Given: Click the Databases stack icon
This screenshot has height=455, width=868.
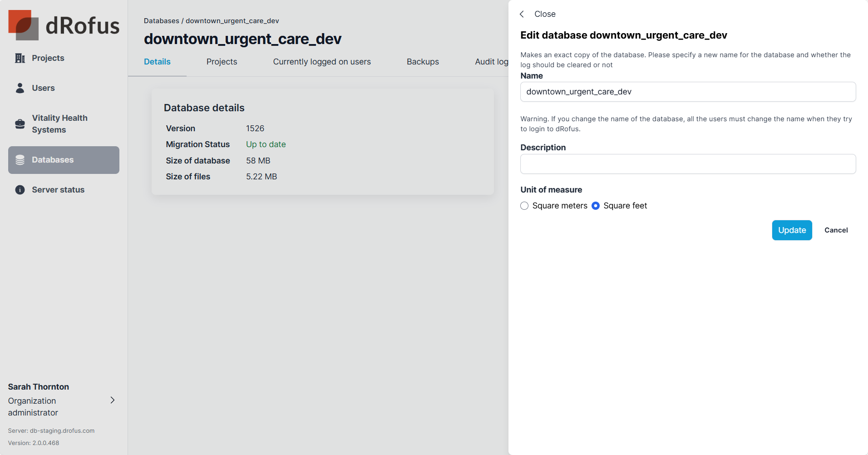Looking at the screenshot, I should tap(20, 160).
